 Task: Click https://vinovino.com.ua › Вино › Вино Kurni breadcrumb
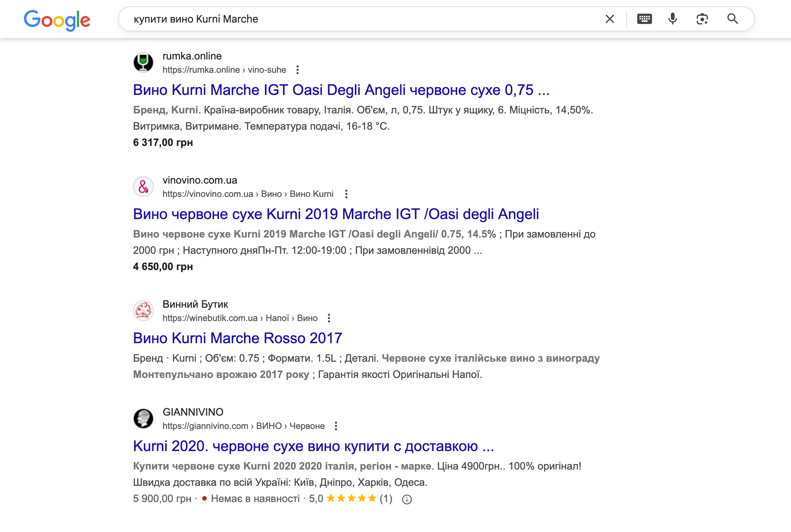point(248,194)
